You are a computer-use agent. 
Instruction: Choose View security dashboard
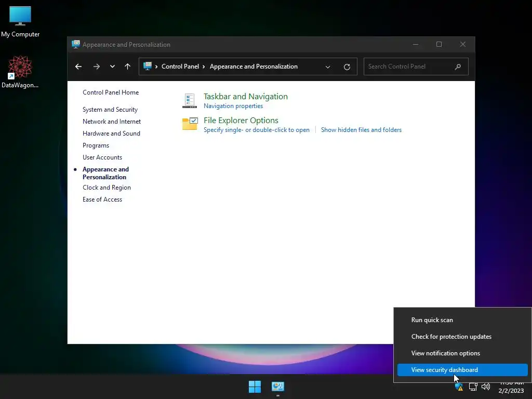462,370
